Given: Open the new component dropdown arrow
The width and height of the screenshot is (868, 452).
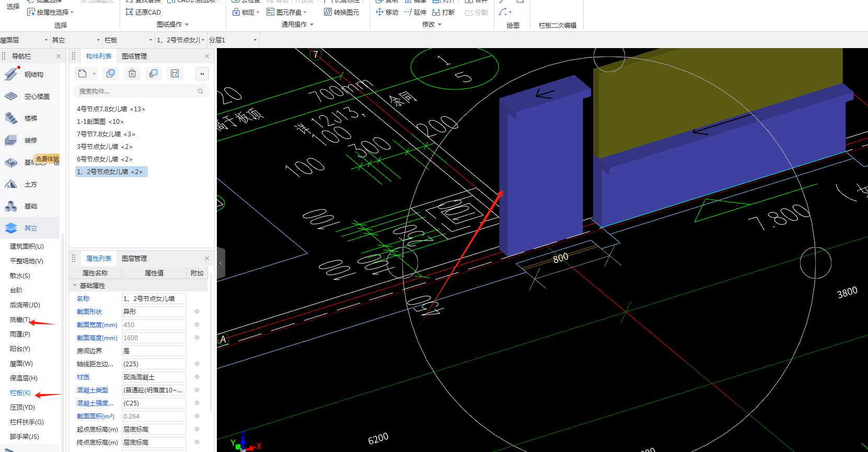Looking at the screenshot, I should pyautogui.click(x=94, y=74).
